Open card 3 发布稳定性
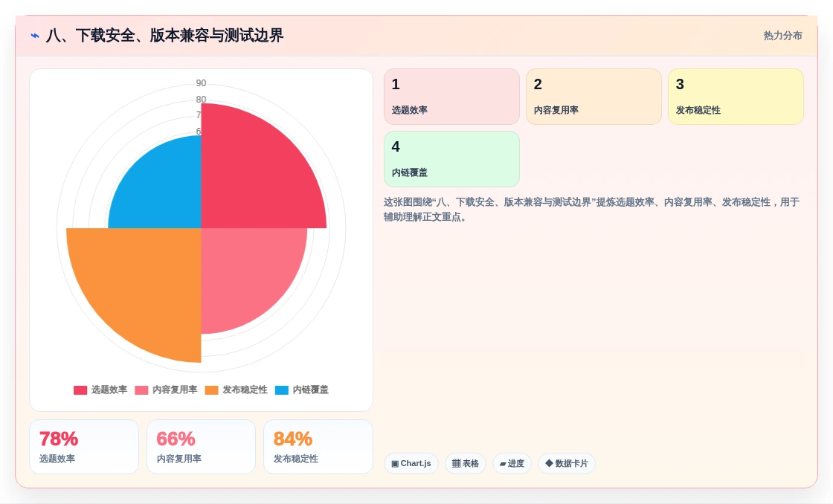Screen dimensions: 833x504 736,97
